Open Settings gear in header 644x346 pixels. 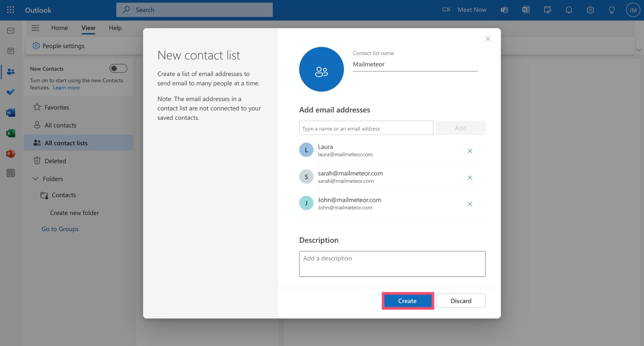590,10
